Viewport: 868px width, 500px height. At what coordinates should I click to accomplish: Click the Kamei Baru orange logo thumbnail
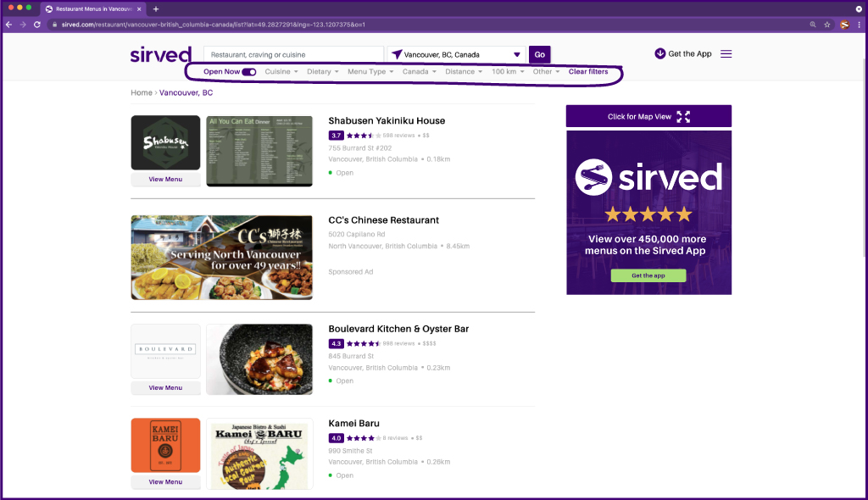point(165,445)
